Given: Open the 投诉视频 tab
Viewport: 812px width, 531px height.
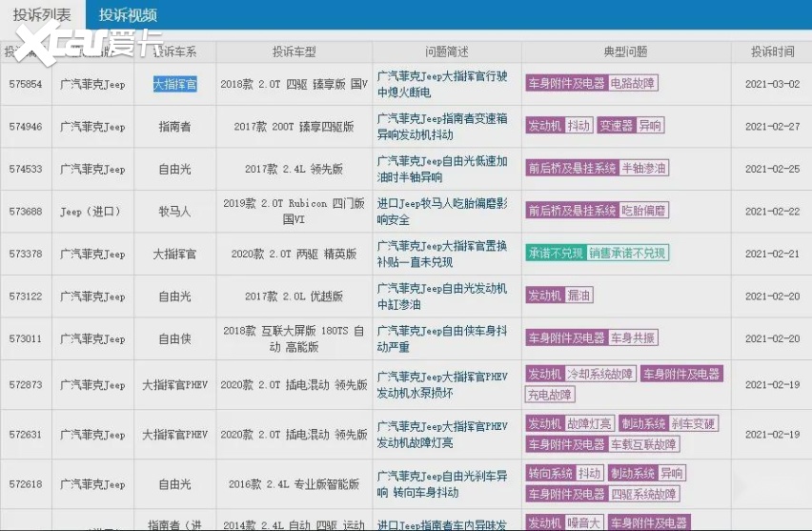Looking at the screenshot, I should click(x=128, y=14).
